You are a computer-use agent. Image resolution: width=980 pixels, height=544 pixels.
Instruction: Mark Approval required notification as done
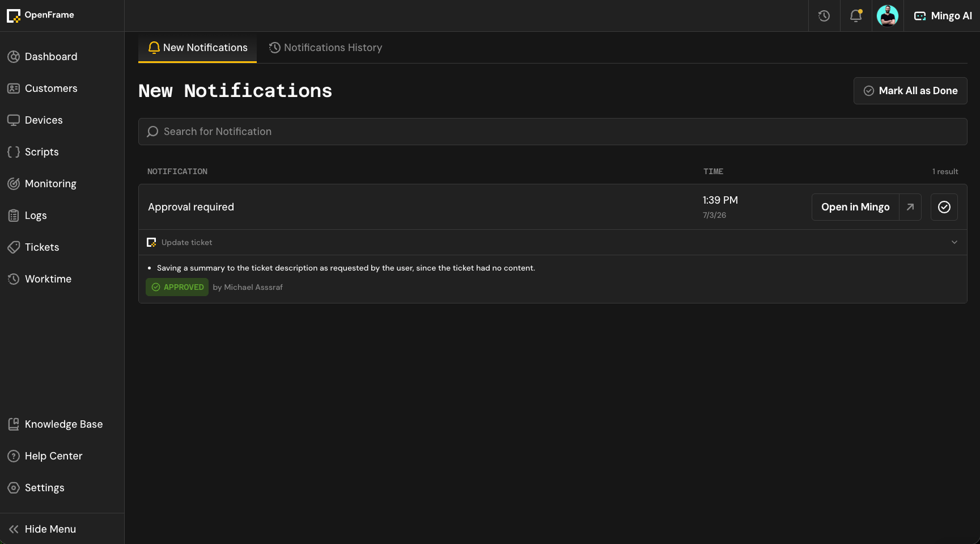pos(944,207)
